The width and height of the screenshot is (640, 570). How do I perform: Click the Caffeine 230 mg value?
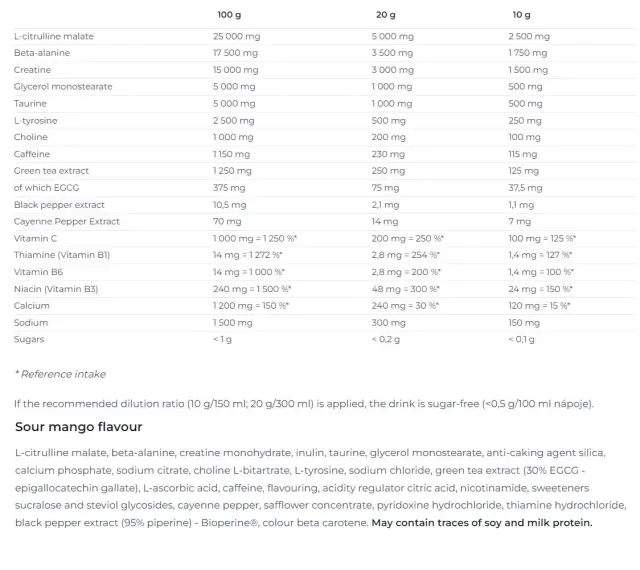click(388, 154)
